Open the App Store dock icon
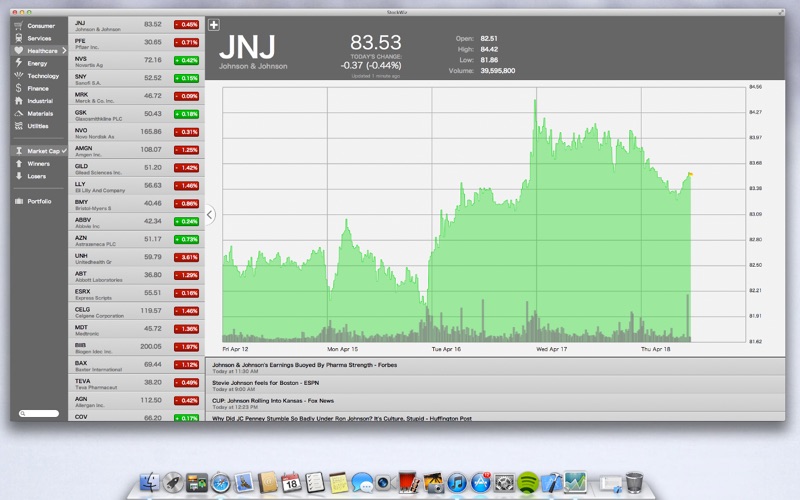800x500 pixels. 480,482
